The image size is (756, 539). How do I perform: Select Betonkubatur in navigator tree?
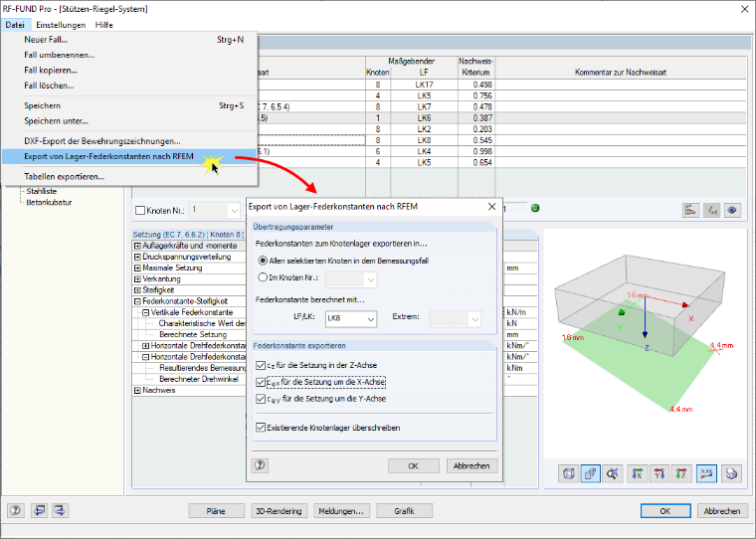(49, 203)
